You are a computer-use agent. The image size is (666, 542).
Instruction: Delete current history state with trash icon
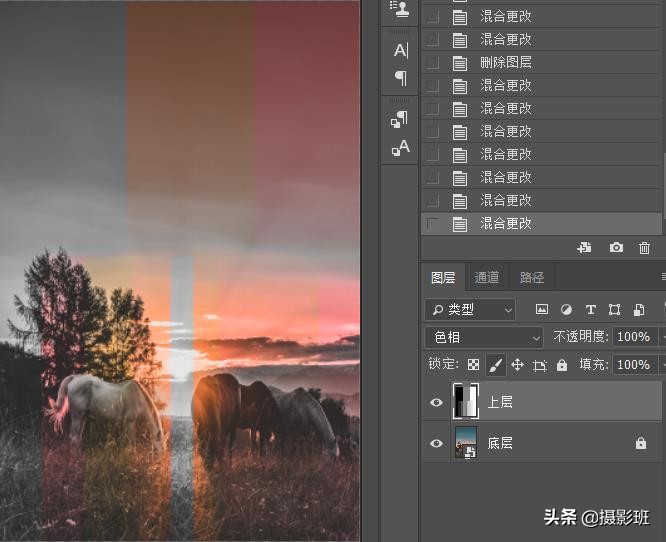click(644, 248)
